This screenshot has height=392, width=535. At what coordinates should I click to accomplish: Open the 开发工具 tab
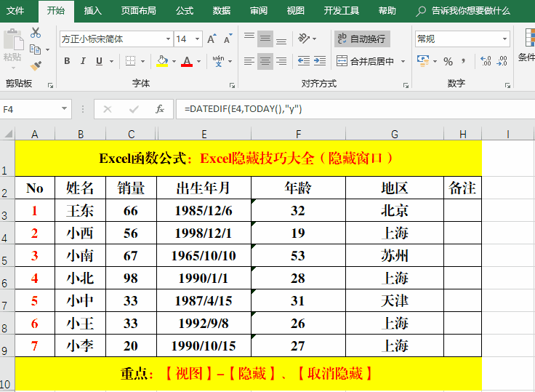[341, 11]
